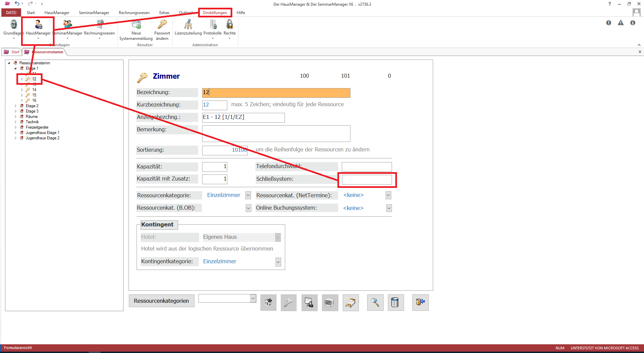
Task: Expand the Technik tree node
Action: click(16, 122)
